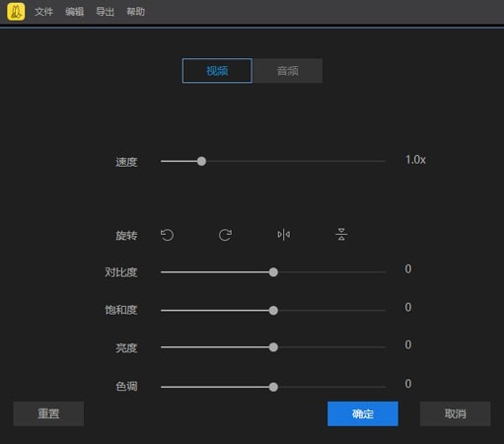Click the 饱和度 saturation slider handle
The height and width of the screenshot is (444, 504).
pyautogui.click(x=273, y=311)
